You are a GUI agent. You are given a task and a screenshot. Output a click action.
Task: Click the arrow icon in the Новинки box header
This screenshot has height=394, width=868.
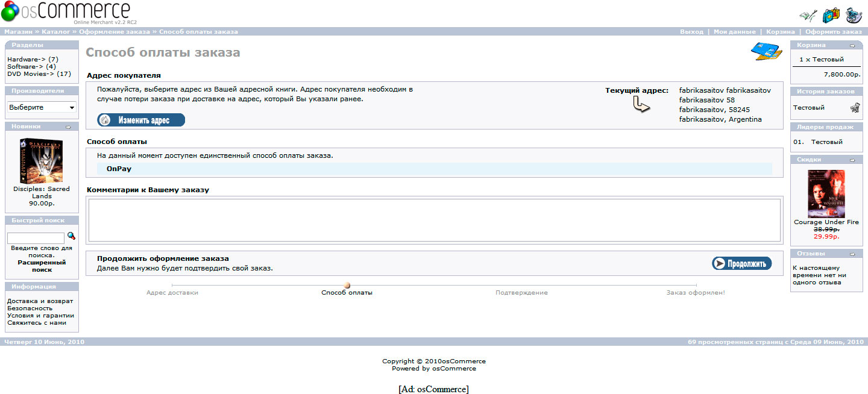pos(68,127)
